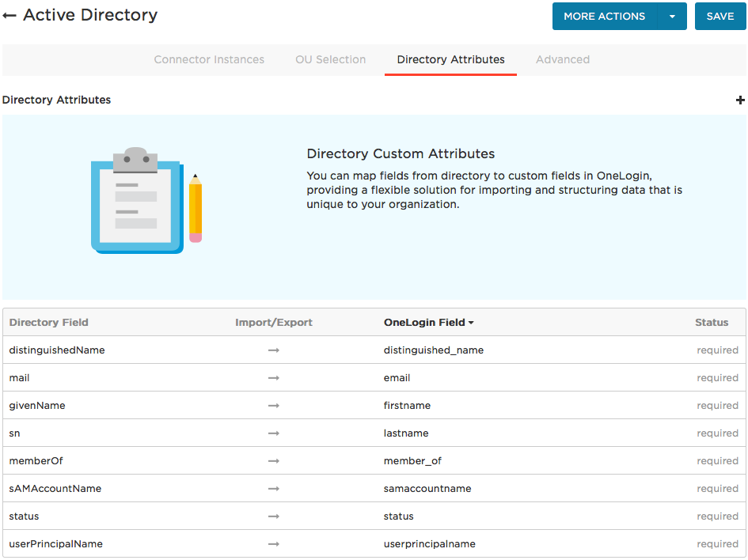
Task: Select the givenName directory field
Action: [37, 405]
